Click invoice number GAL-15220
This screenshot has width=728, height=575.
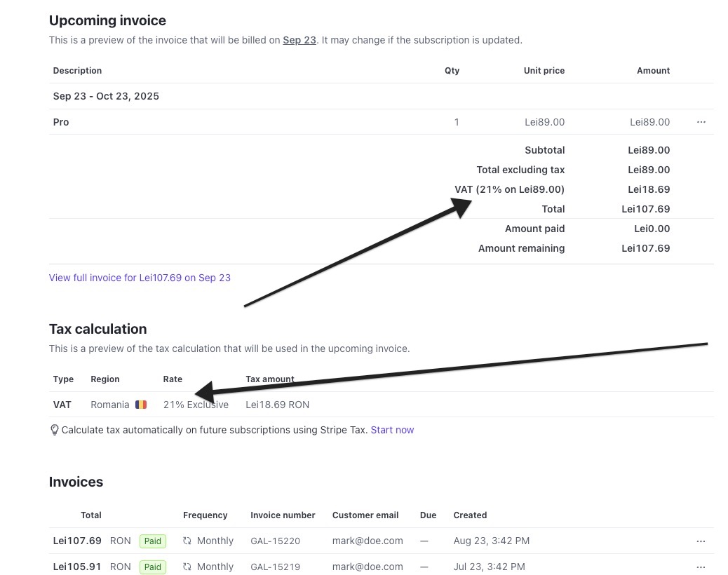pyautogui.click(x=275, y=541)
